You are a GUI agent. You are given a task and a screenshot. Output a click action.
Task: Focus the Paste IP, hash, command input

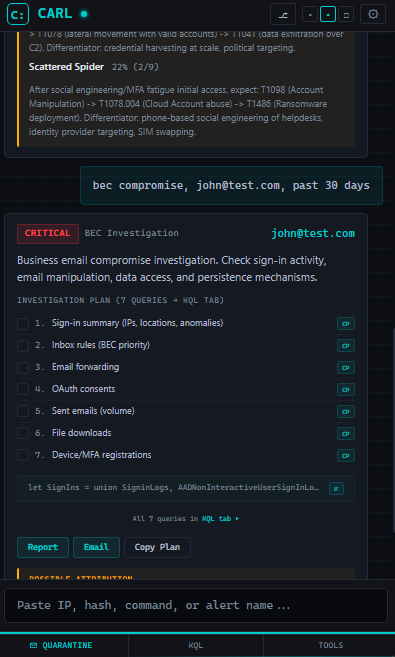[x=196, y=605]
